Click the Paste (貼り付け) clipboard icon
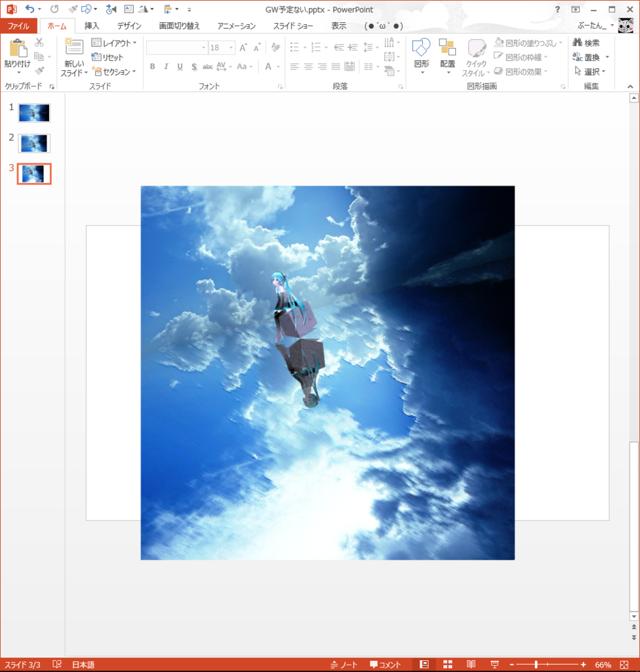640x672 pixels. pyautogui.click(x=18, y=47)
